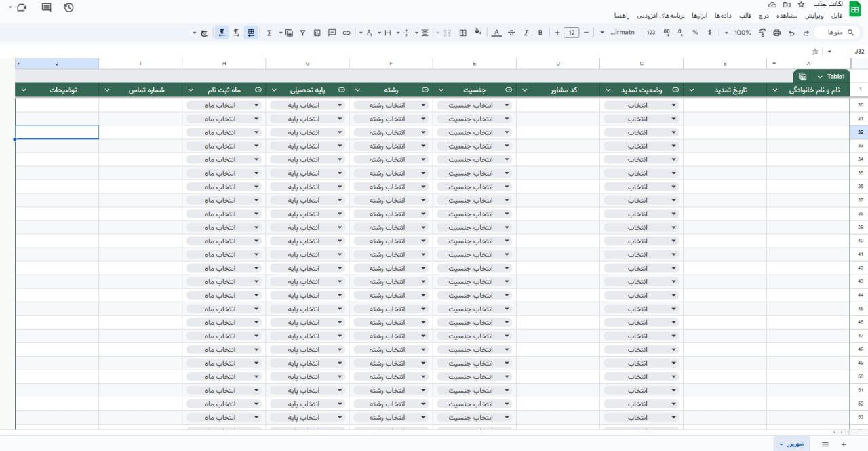The width and height of the screenshot is (868, 451).
Task: Click the paint format roller icon
Action: tap(762, 33)
